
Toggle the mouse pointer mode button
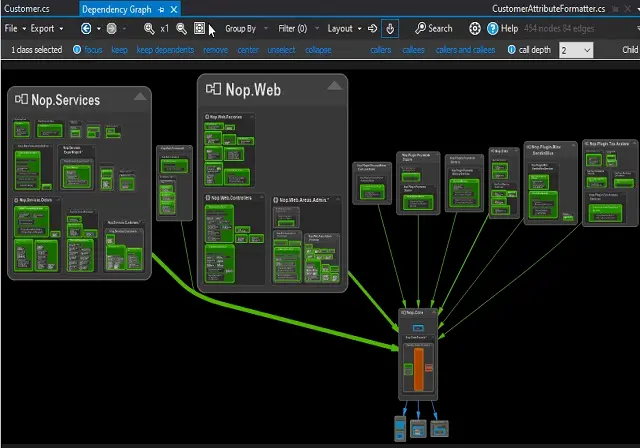(x=390, y=29)
